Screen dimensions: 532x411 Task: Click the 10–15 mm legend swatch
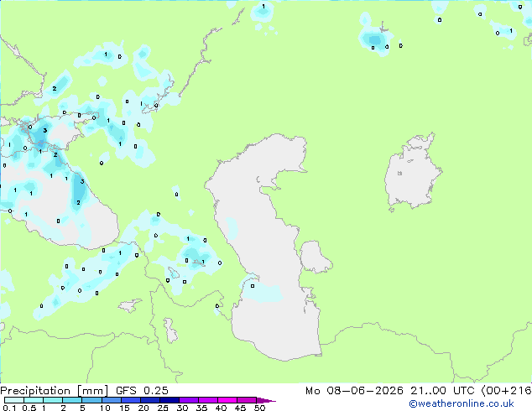[x=111, y=400]
